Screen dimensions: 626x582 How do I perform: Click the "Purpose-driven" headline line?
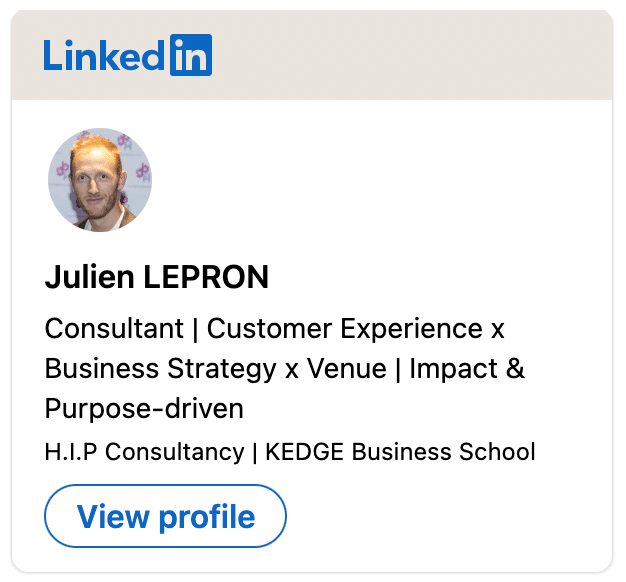pos(144,409)
